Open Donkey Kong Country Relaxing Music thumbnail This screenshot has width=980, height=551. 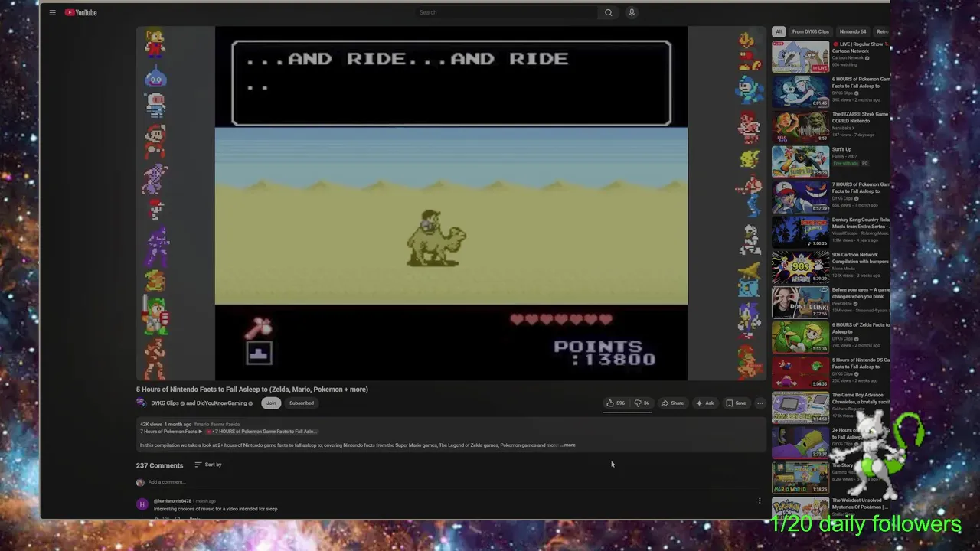pos(800,233)
